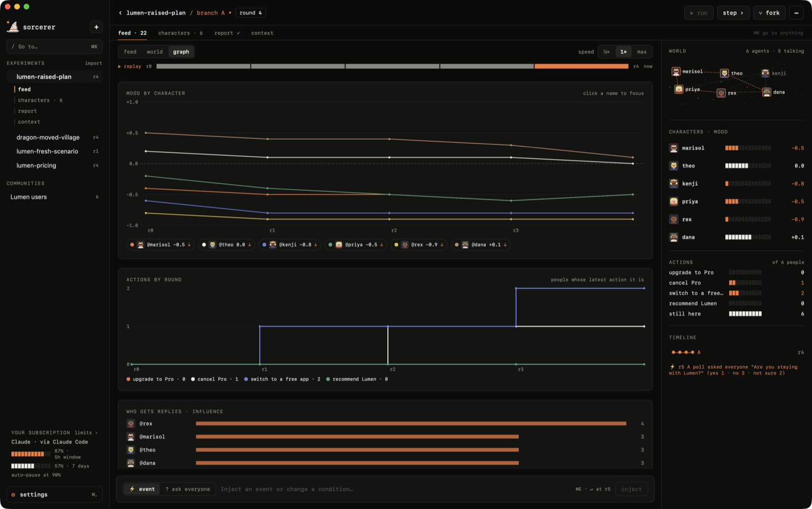Screen dimensions: 812x509
Task: Click kenji's avatar in characters mood list
Action: pos(674,184)
